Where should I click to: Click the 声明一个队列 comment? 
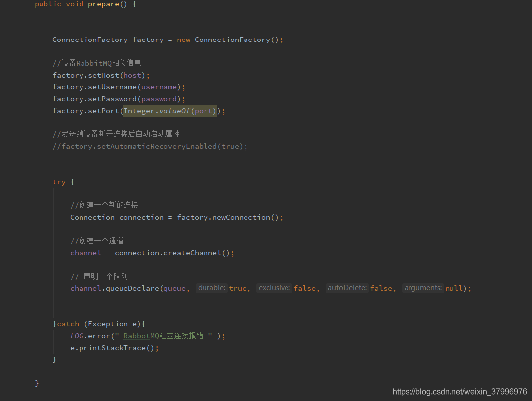[x=99, y=277]
